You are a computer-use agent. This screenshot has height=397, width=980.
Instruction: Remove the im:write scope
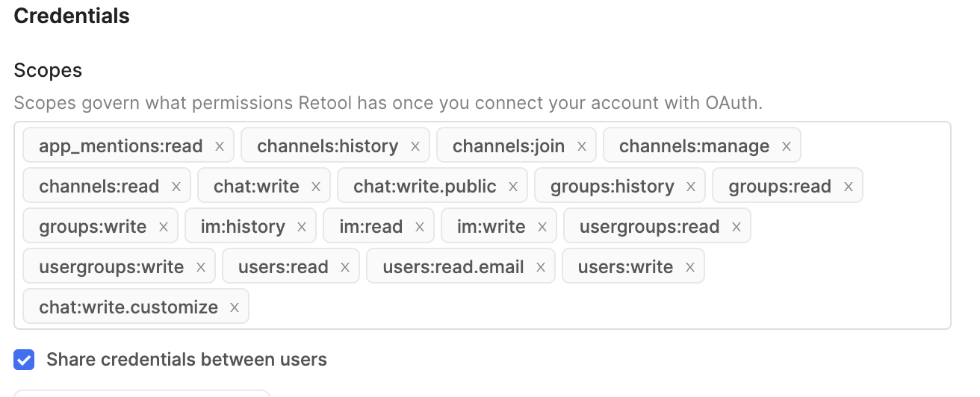pyautogui.click(x=542, y=227)
